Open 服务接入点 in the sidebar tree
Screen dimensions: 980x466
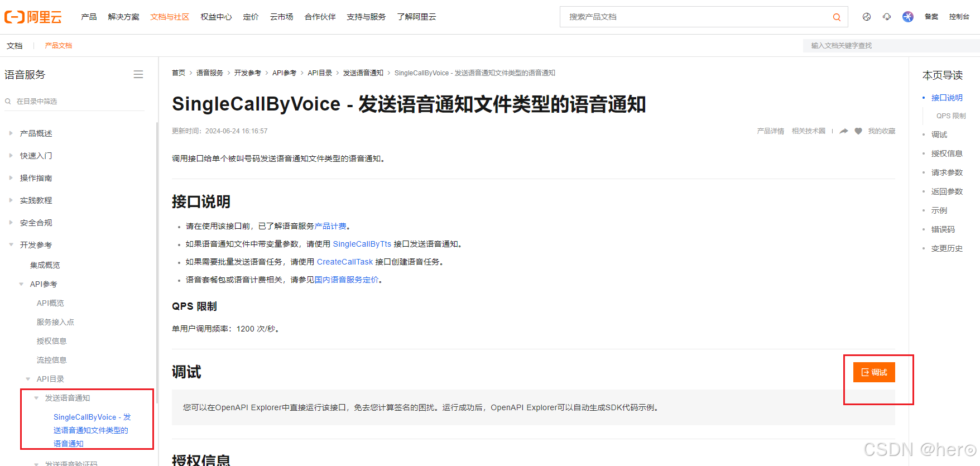click(55, 322)
